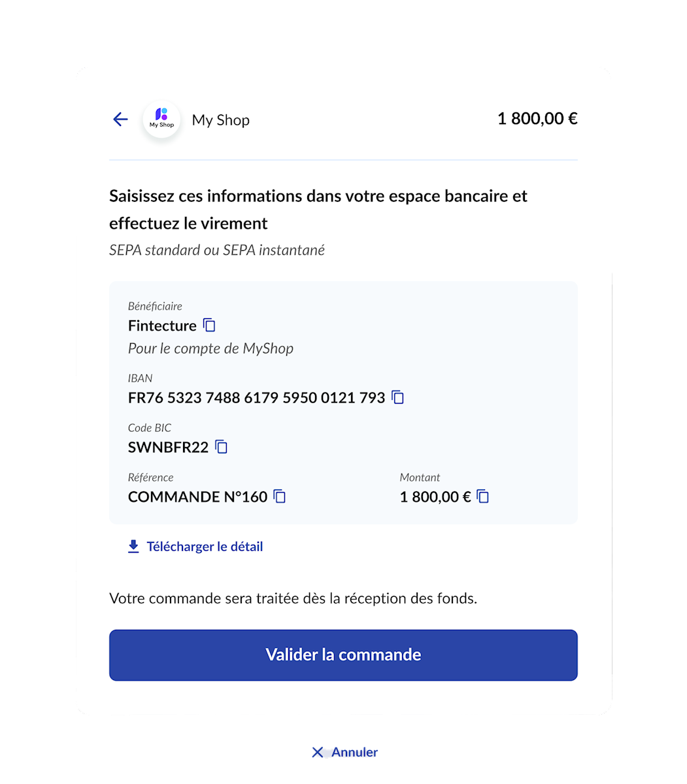Click the Montant value in details box
This screenshot has height=784, width=687.
pos(435,497)
